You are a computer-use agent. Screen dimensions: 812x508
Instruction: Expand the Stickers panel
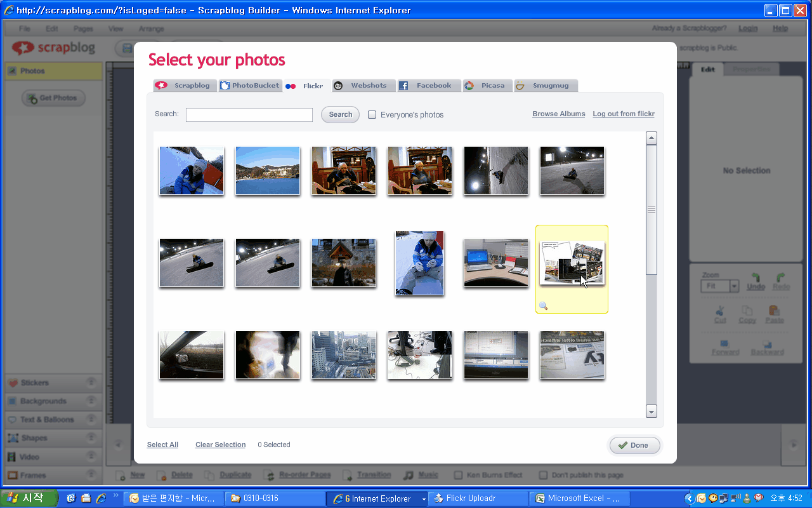tap(53, 383)
